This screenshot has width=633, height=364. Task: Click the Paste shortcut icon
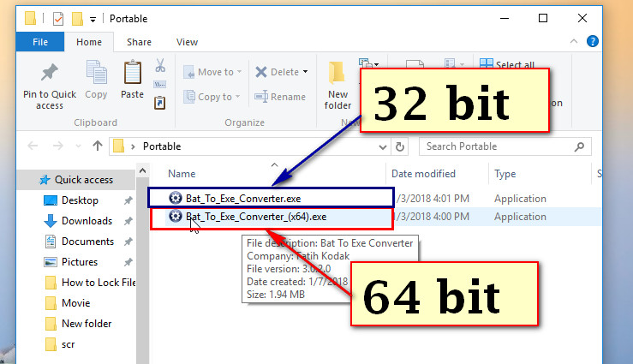(160, 103)
